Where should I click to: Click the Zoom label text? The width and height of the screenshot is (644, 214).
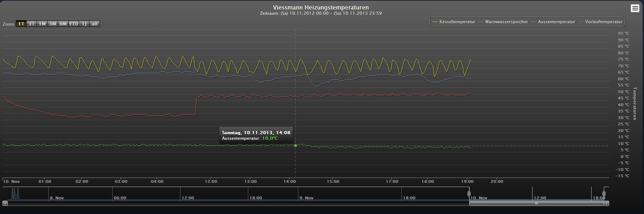pos(8,24)
